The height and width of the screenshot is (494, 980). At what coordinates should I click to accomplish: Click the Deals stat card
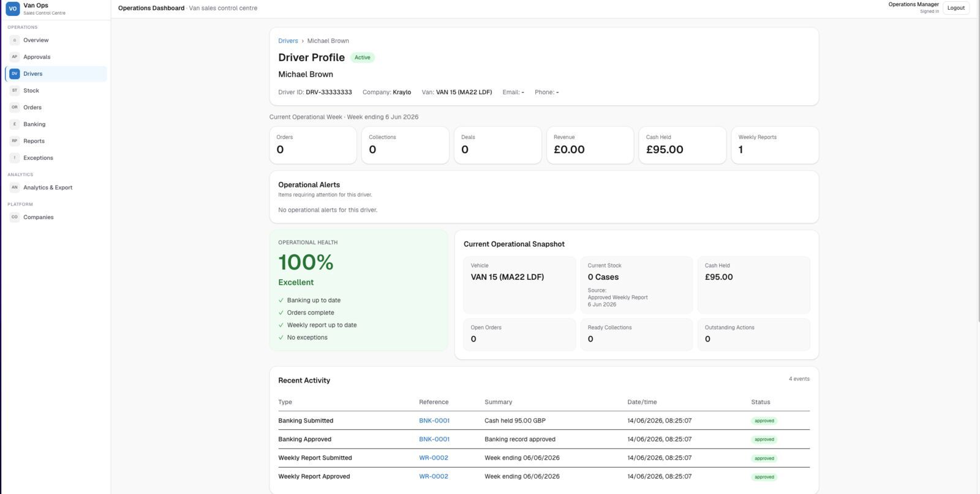coord(497,145)
